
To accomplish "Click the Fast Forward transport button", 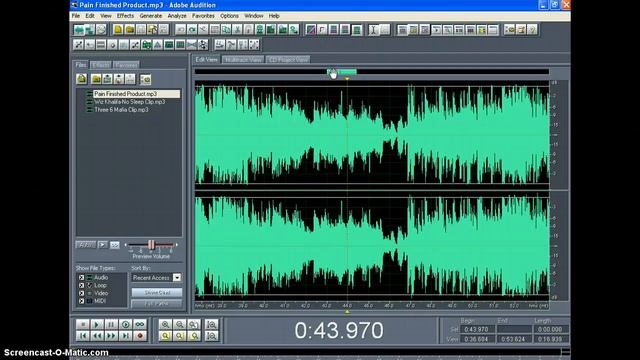I will (x=111, y=336).
